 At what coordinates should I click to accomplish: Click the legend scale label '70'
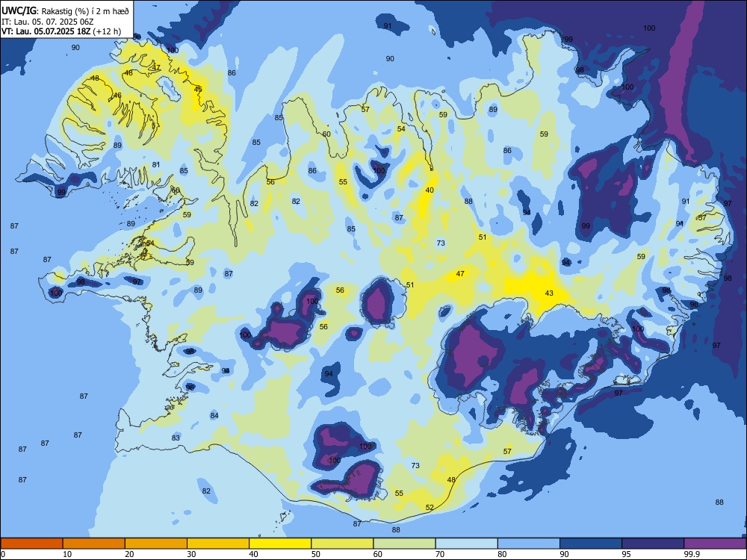440,554
